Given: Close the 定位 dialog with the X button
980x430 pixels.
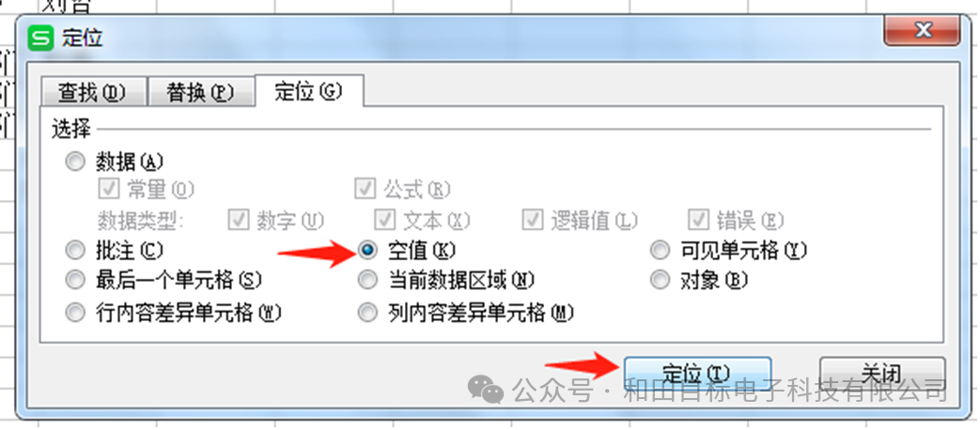Looking at the screenshot, I should [922, 30].
